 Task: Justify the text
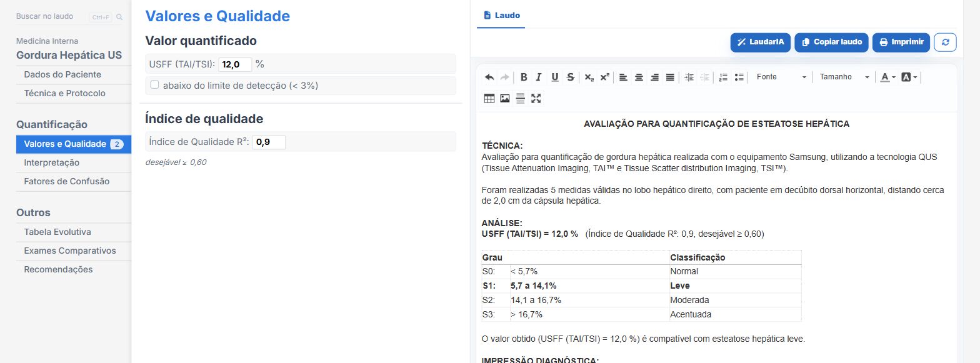(670, 77)
